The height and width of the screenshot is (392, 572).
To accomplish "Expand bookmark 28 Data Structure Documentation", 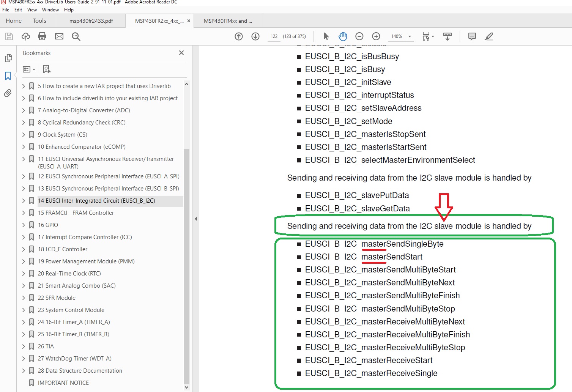I will pos(24,371).
